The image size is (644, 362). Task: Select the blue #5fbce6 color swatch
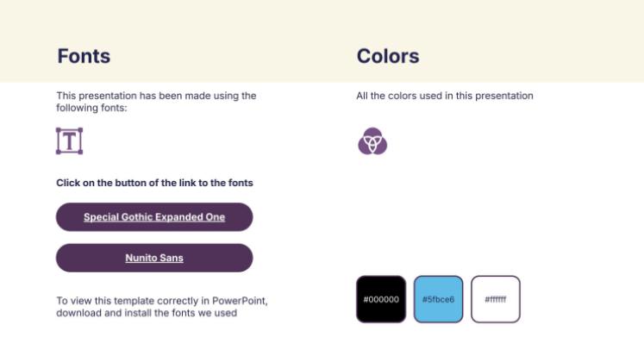(438, 299)
